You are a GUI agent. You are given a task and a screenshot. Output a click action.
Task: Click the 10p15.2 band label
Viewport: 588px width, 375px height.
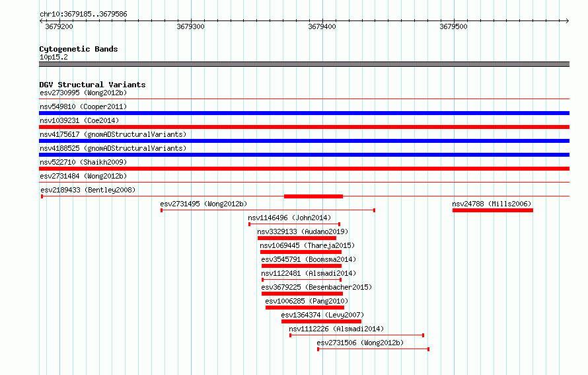[54, 57]
